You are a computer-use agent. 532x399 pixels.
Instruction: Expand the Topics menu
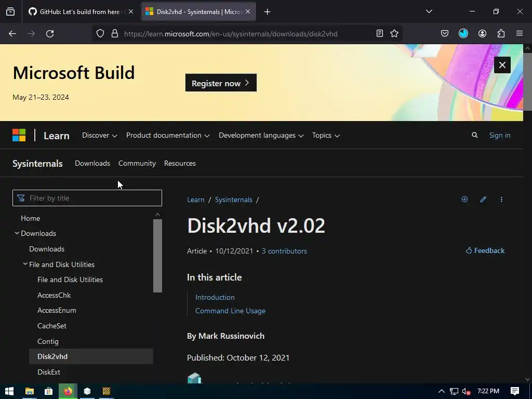tap(326, 136)
